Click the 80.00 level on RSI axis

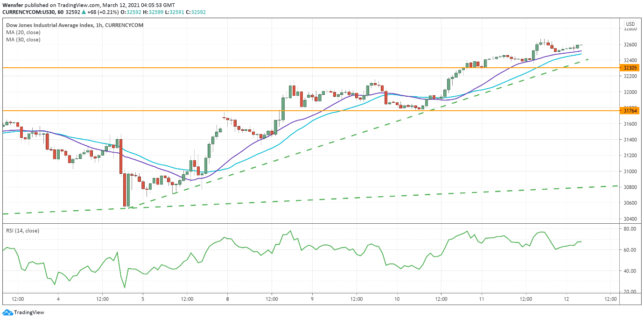point(630,229)
